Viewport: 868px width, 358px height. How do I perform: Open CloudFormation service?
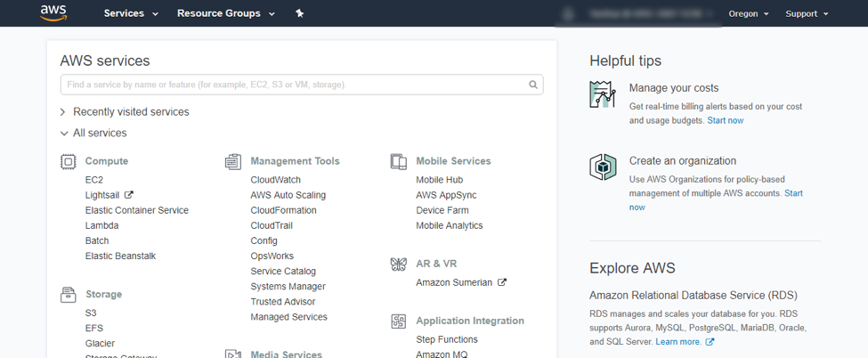pyautogui.click(x=283, y=210)
